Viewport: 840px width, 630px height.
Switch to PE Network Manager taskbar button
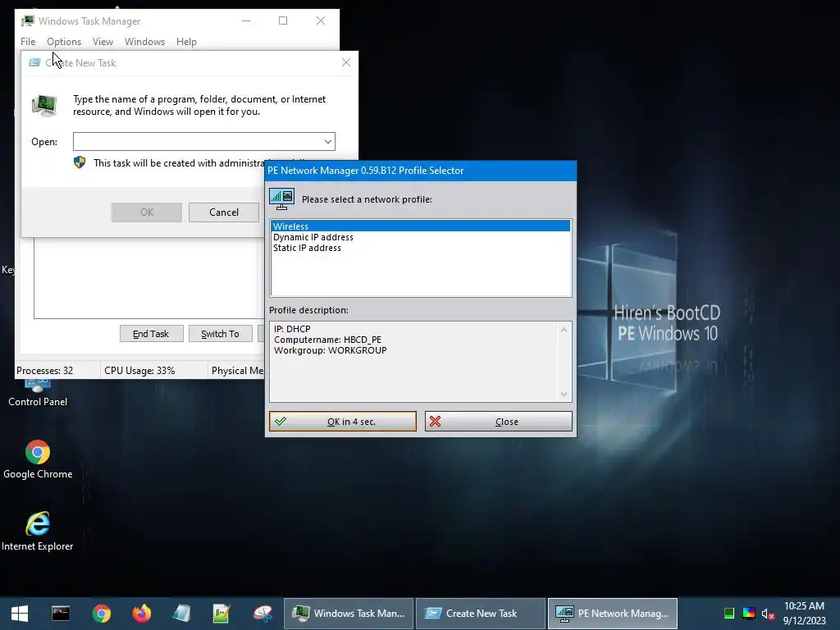[613, 614]
